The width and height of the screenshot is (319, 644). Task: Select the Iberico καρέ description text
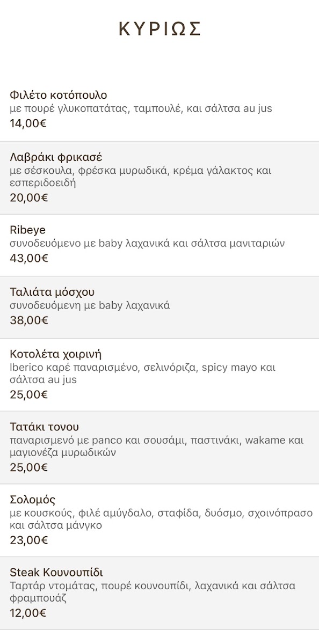click(x=143, y=374)
